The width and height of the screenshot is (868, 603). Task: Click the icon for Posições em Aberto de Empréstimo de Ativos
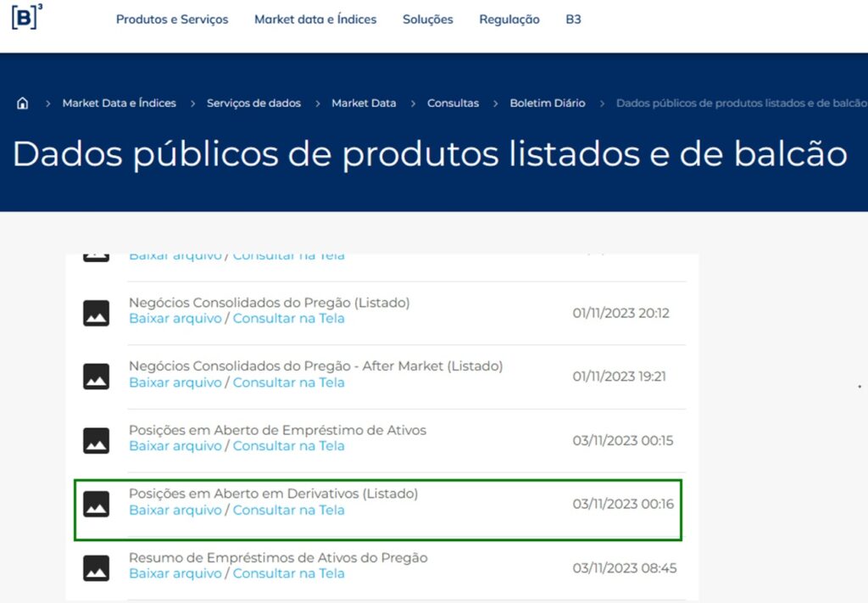pos(96,439)
